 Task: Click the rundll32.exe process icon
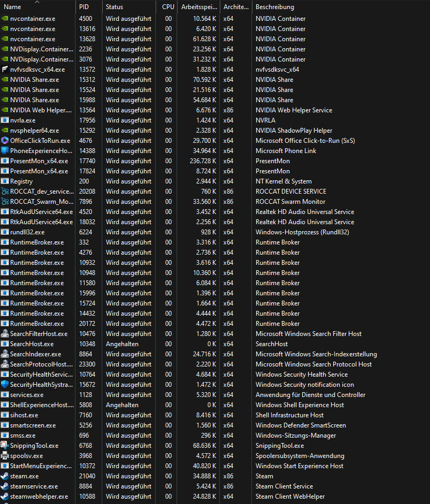coord(4,232)
